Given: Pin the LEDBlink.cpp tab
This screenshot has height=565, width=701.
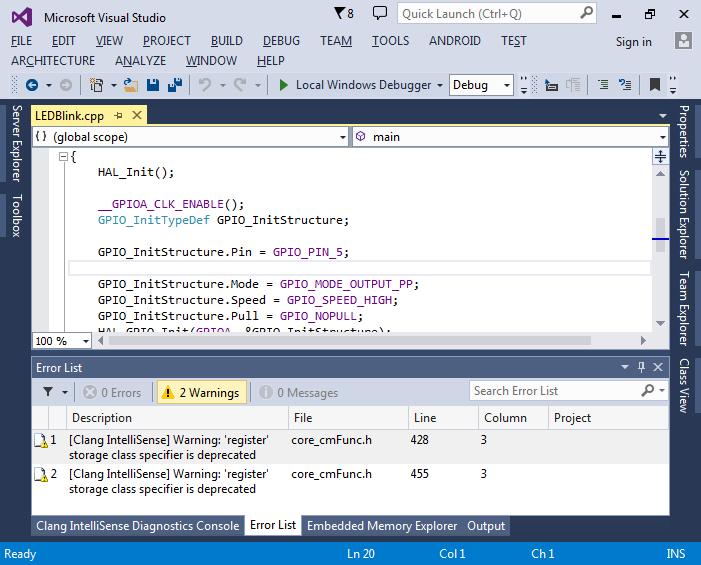Looking at the screenshot, I should (118, 115).
